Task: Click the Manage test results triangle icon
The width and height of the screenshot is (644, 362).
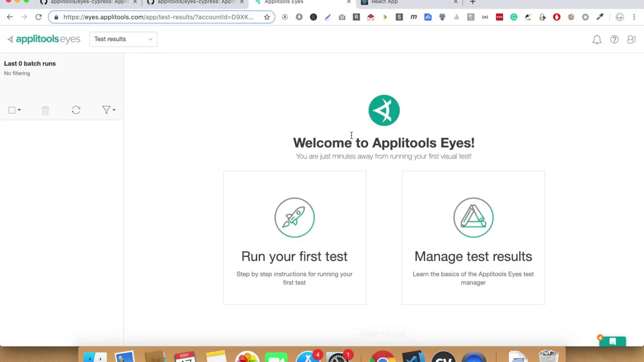Action: click(473, 217)
